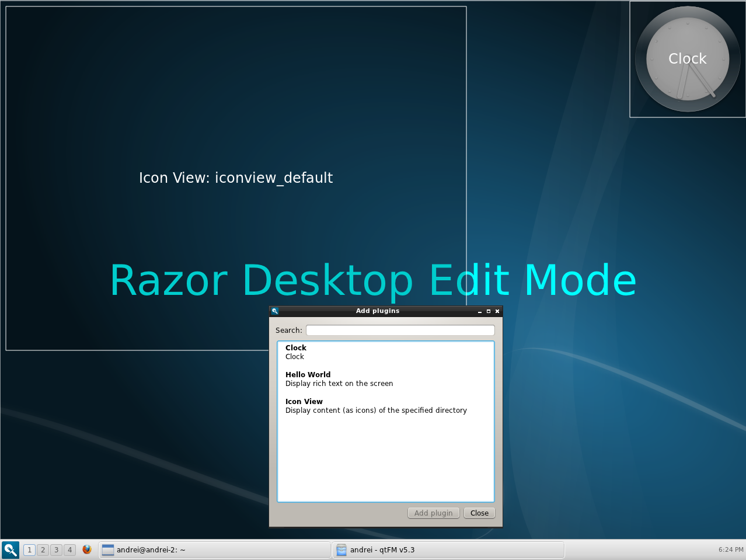The image size is (746, 560).
Task: Click the Add plugin button
Action: pos(433,512)
